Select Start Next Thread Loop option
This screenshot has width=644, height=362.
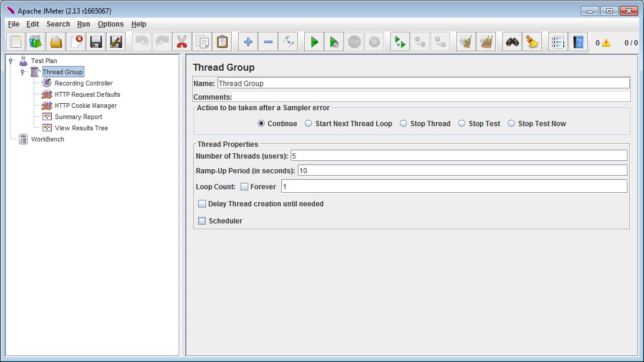[x=308, y=124]
